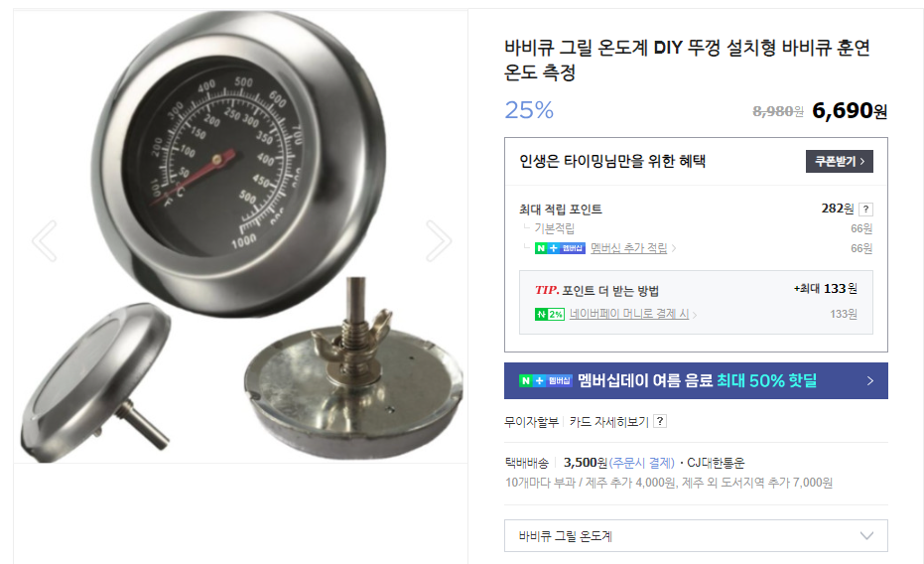Expand the 바비큐 그릴 온도계 option dropdown
Image resolution: width=924 pixels, height=564 pixels.
696,536
